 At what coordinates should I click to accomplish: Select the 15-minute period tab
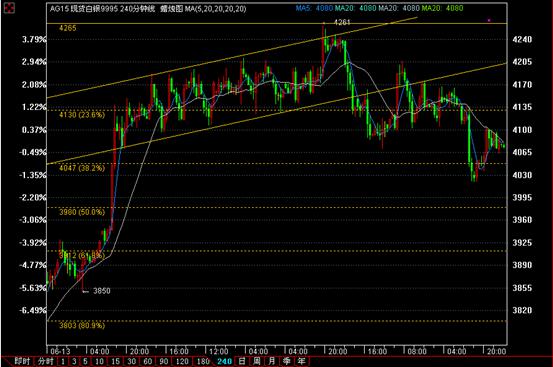point(116,361)
